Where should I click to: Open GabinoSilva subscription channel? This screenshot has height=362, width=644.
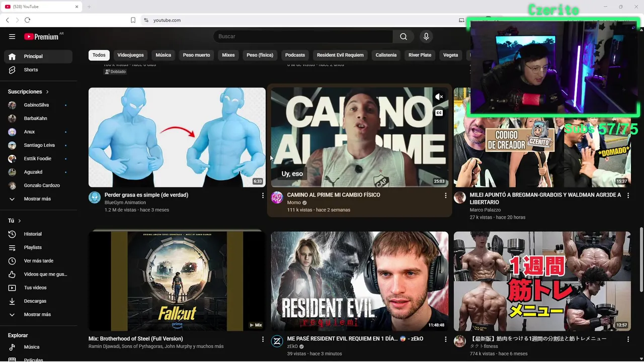tap(38, 105)
